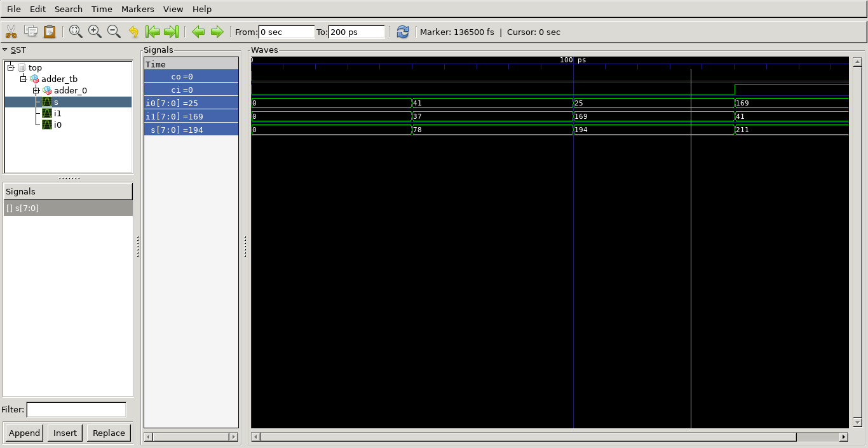Click value 78 in s waveform

coord(418,130)
